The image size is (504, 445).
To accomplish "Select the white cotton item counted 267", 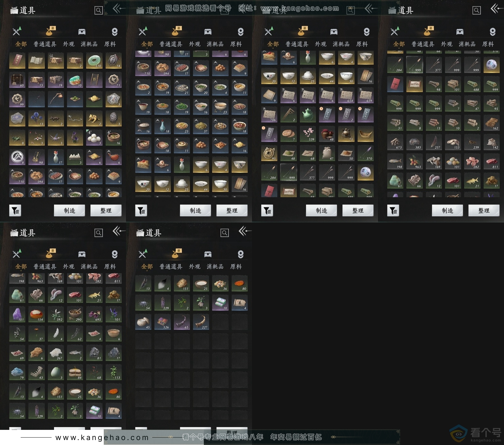I will [56, 353].
